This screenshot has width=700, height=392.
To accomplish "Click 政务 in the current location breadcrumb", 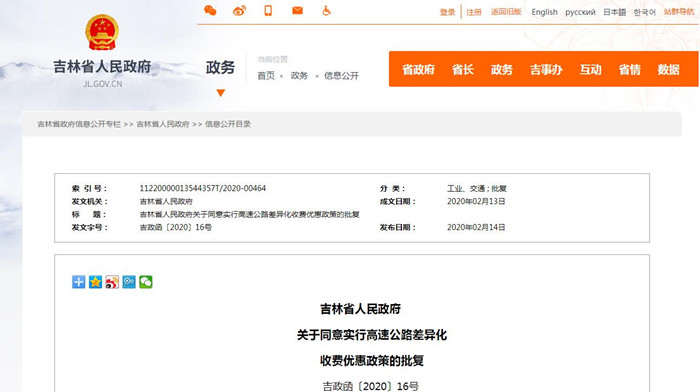I will point(299,76).
